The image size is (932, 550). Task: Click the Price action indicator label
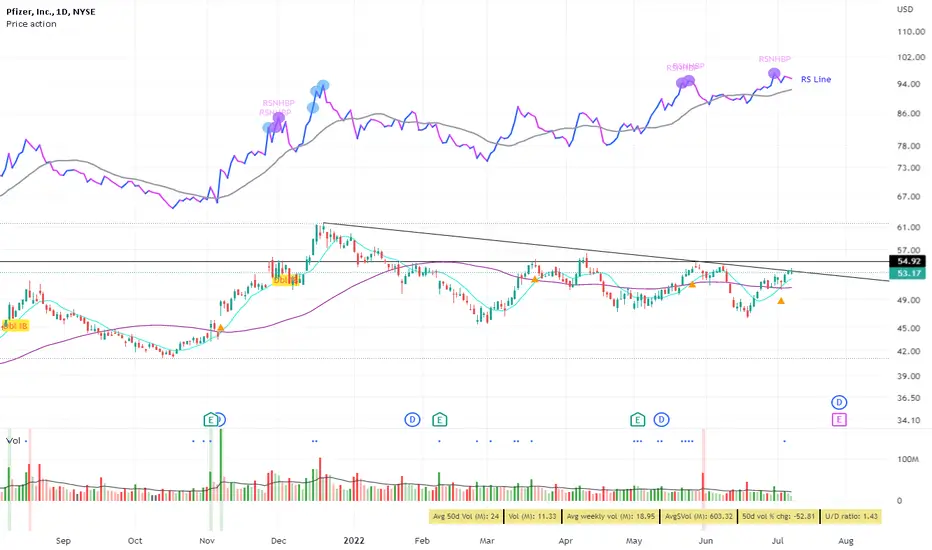click(x=32, y=24)
